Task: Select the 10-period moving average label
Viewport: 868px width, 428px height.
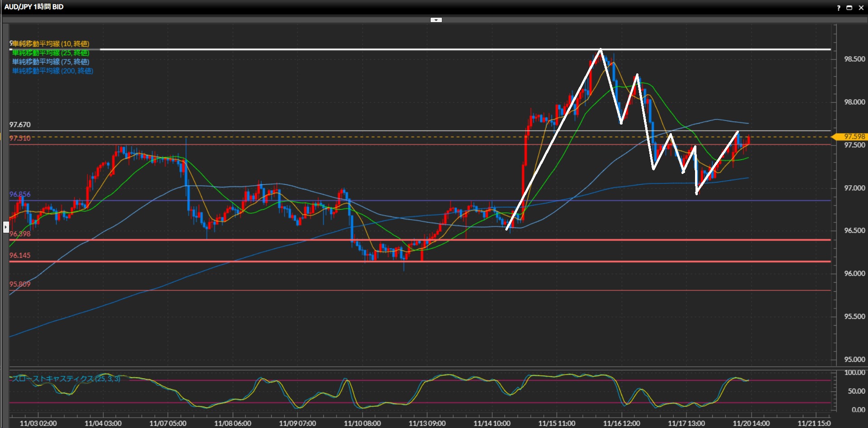Action: (x=50, y=43)
